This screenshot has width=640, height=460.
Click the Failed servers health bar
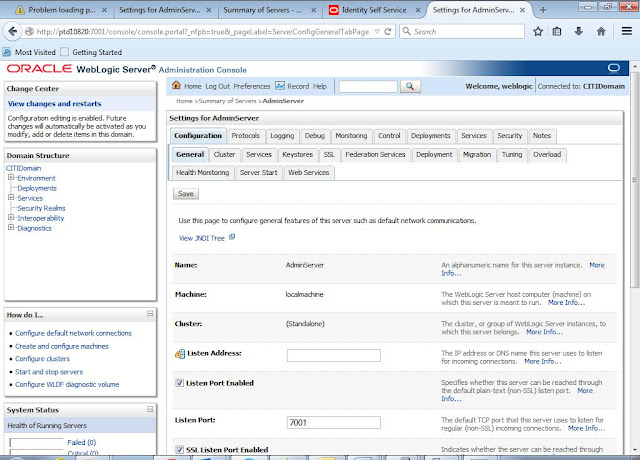36,442
